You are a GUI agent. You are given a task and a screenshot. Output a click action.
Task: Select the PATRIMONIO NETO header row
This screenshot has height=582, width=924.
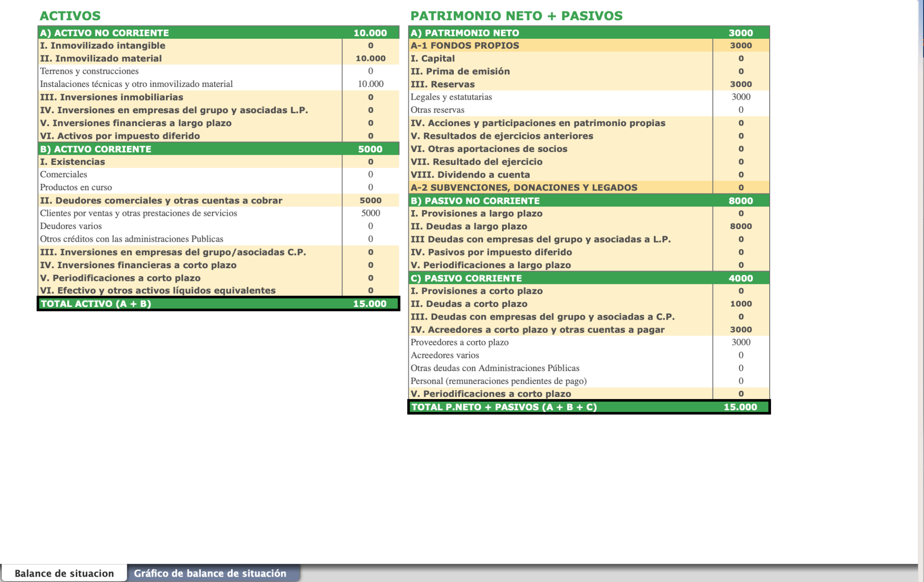496,32
